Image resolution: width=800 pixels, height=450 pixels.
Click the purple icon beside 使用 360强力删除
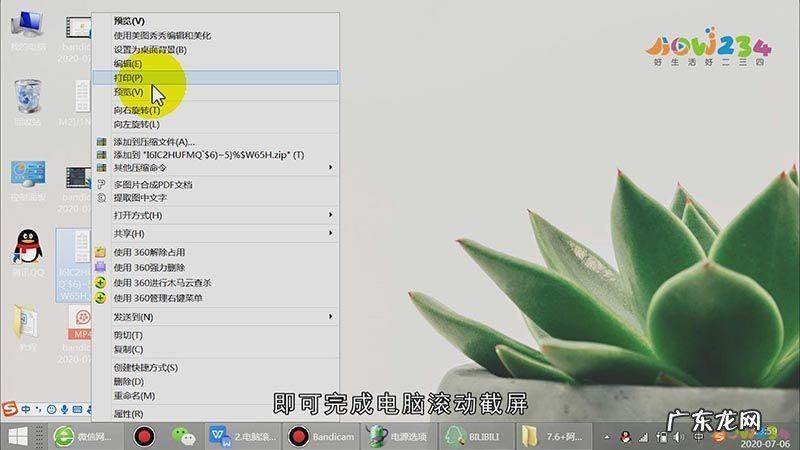[101, 267]
